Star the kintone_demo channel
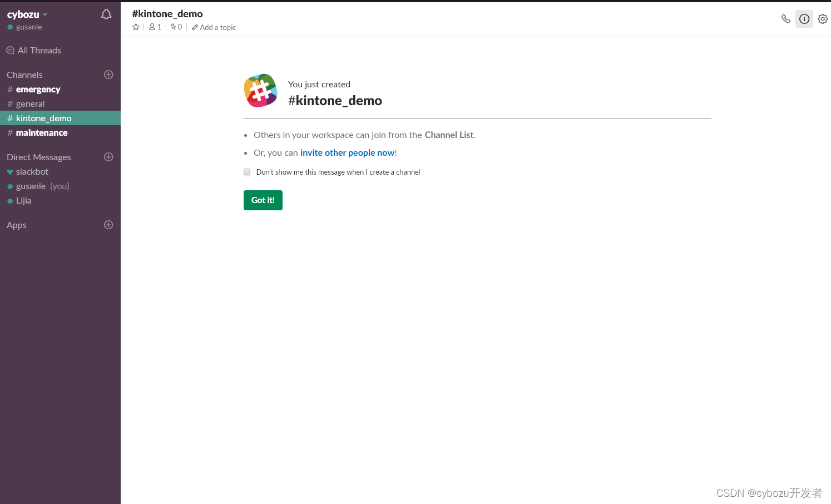Viewport: 831px width, 504px height. (136, 27)
